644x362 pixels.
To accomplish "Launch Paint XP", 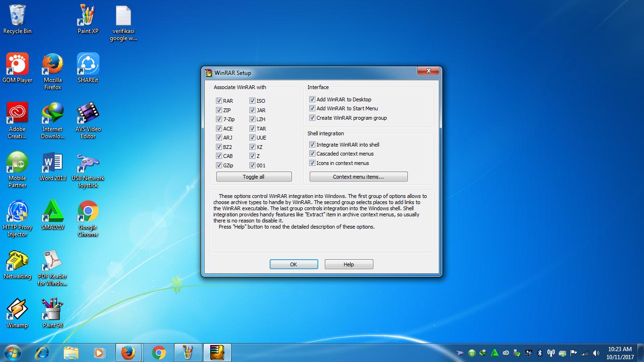I will [x=87, y=14].
